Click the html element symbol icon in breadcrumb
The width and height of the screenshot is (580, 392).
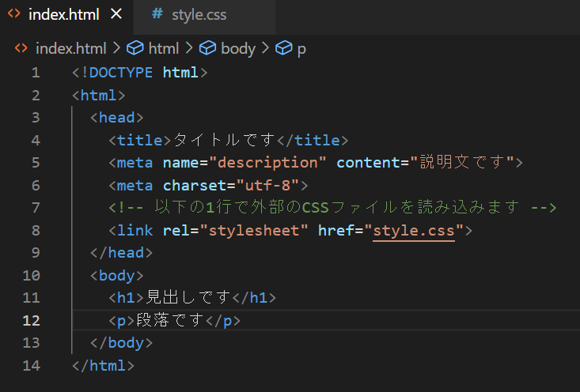coord(135,49)
